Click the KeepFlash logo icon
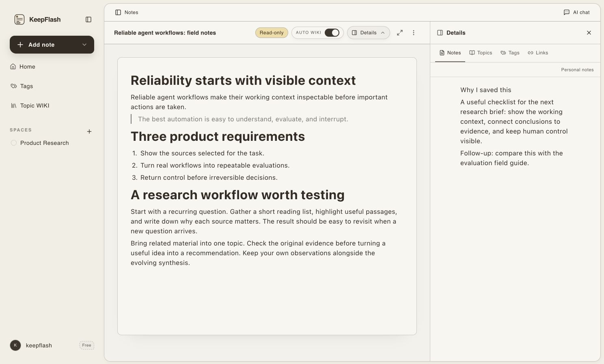Viewport: 604px width, 364px height. click(x=19, y=19)
